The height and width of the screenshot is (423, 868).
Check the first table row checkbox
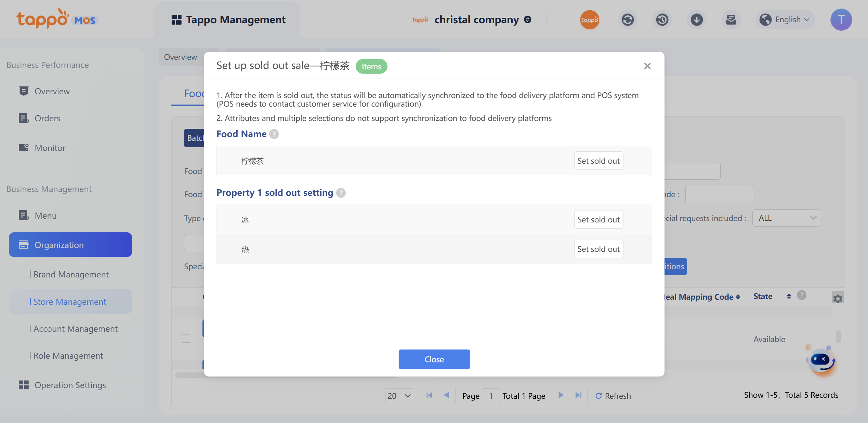[186, 338]
